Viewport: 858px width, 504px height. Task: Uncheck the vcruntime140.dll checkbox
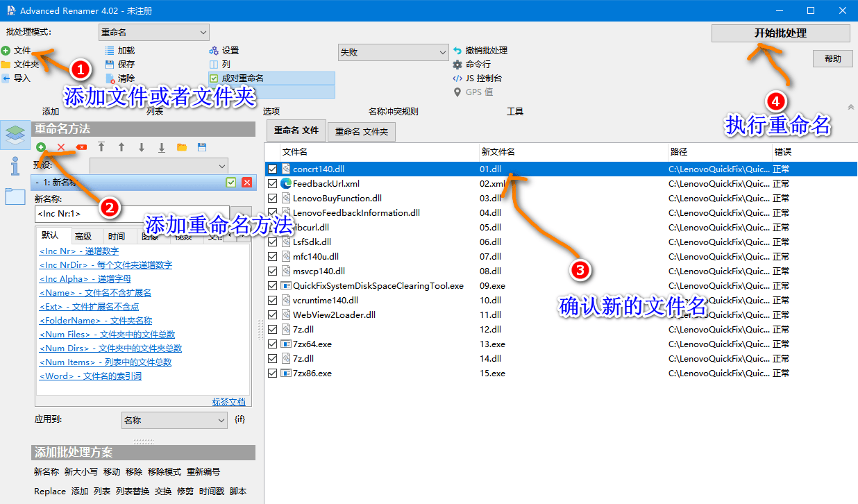click(x=273, y=301)
